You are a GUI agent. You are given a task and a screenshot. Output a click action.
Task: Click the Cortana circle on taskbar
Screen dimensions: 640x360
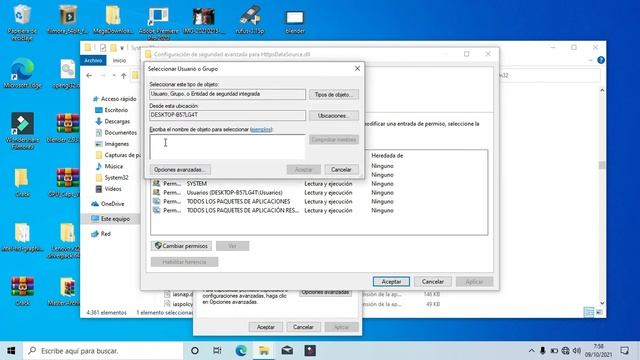tap(195, 351)
